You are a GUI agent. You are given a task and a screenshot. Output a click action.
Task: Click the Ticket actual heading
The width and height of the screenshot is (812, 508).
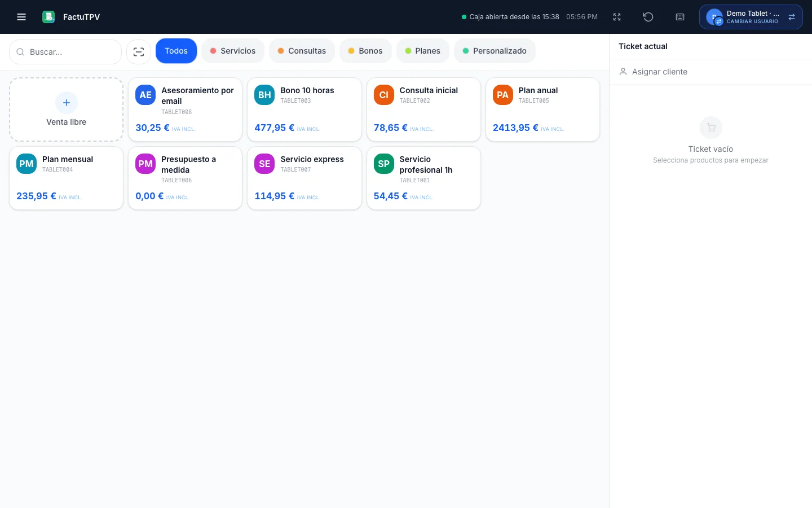coord(643,46)
